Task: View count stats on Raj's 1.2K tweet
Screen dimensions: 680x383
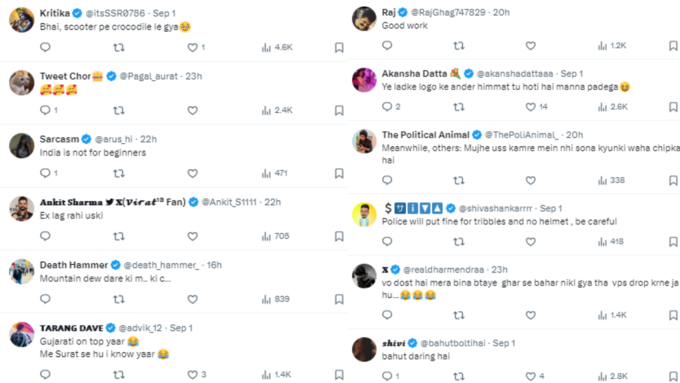Action: 612,46
